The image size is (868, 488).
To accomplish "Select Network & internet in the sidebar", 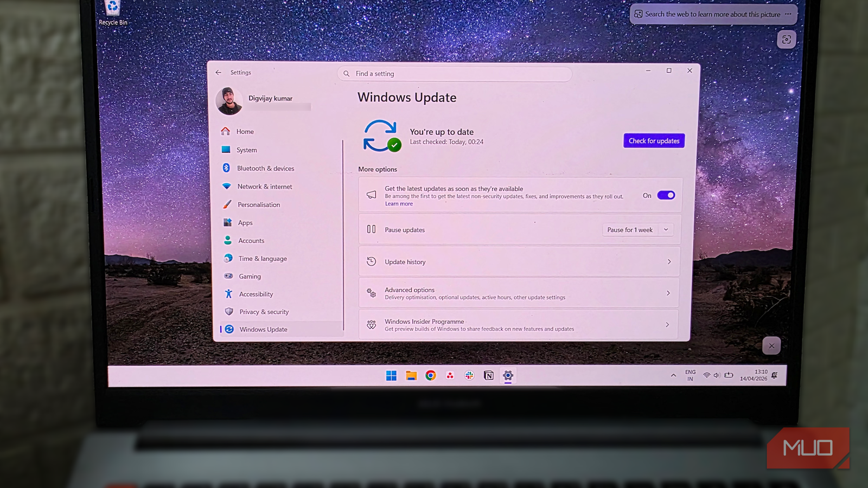I will pos(265,186).
